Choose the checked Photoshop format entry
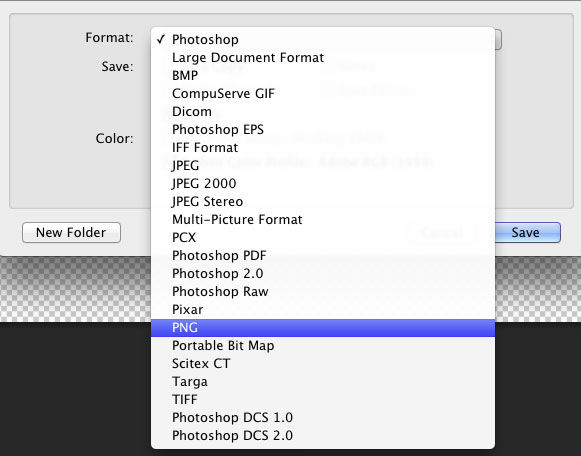The height and width of the screenshot is (456, 581). click(x=323, y=40)
